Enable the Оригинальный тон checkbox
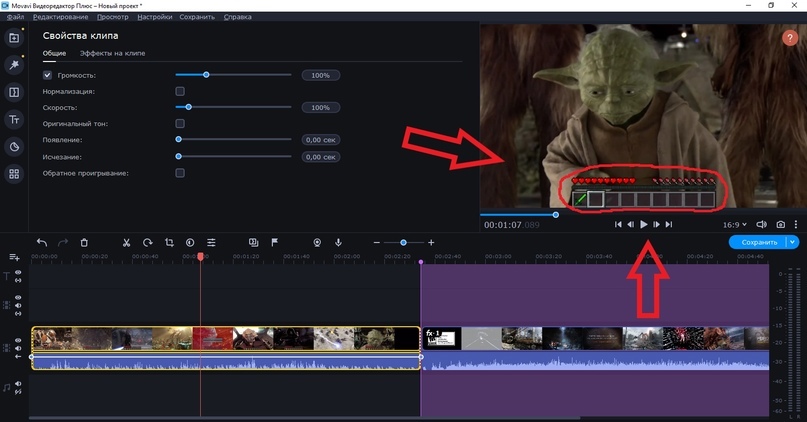This screenshot has width=807, height=422. (x=180, y=124)
